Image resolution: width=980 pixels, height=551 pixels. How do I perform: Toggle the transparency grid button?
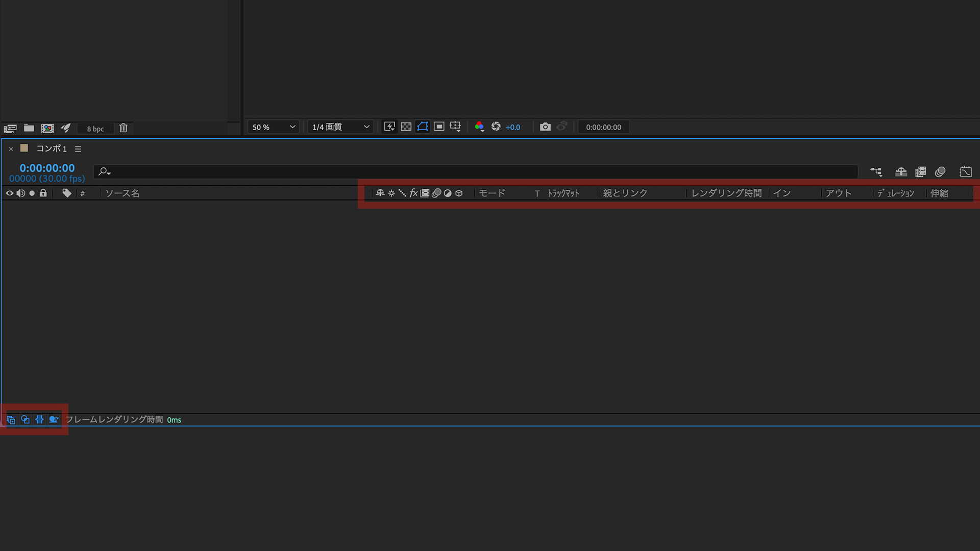[406, 127]
